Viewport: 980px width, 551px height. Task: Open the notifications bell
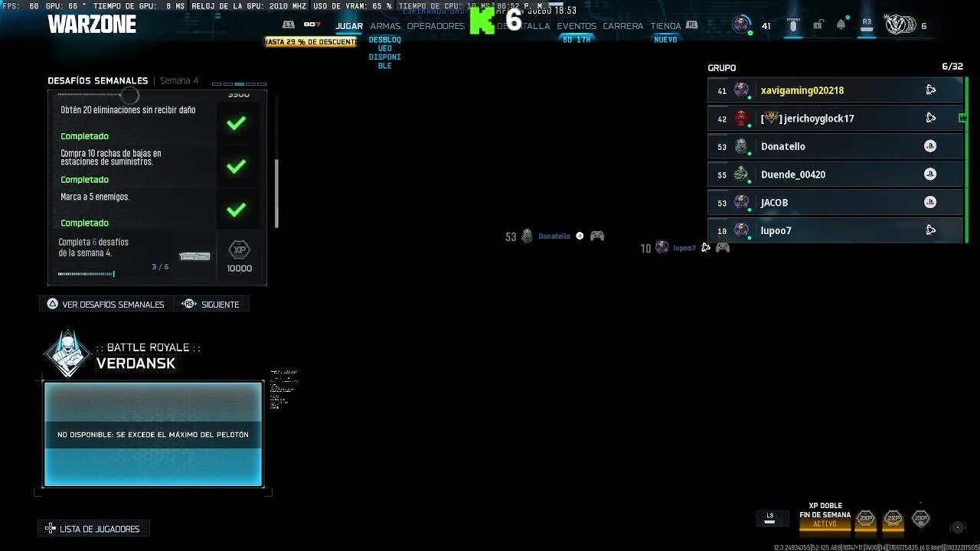click(841, 25)
